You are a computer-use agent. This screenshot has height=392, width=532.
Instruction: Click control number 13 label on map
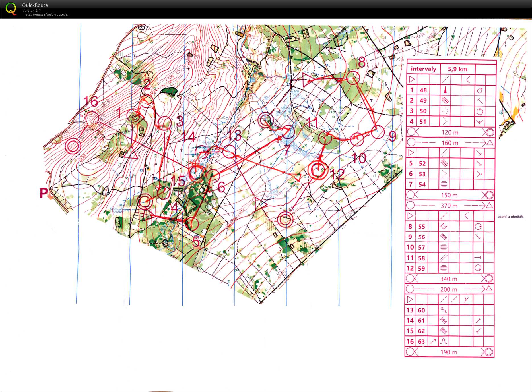pyautogui.click(x=235, y=135)
